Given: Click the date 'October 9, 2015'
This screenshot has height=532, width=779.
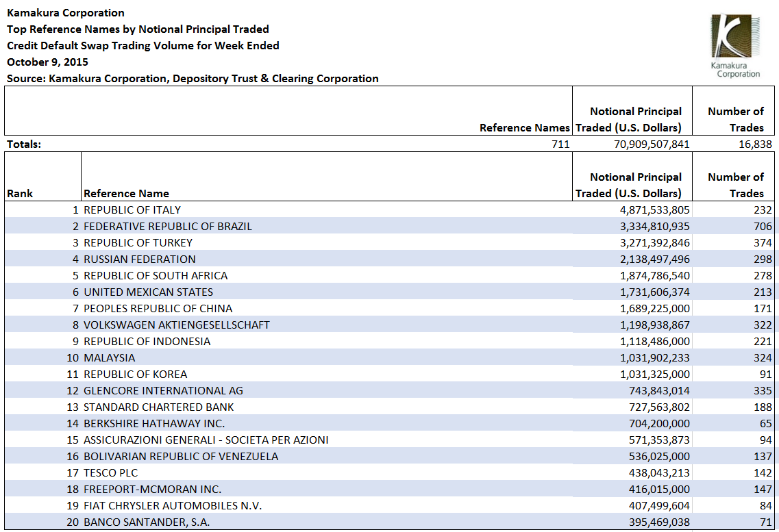Looking at the screenshot, I should pyautogui.click(x=48, y=62).
